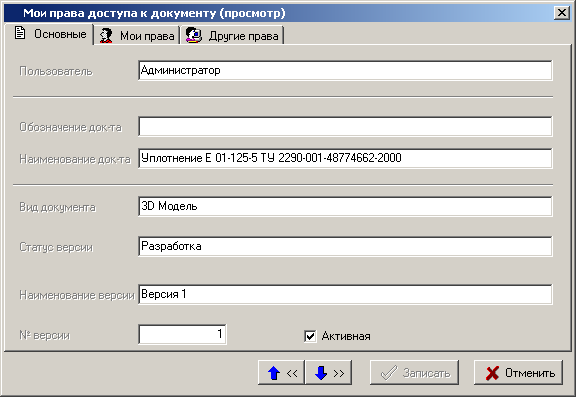The image size is (576, 397).
Task: Click the Пользователь field with Администратор
Action: (x=345, y=70)
